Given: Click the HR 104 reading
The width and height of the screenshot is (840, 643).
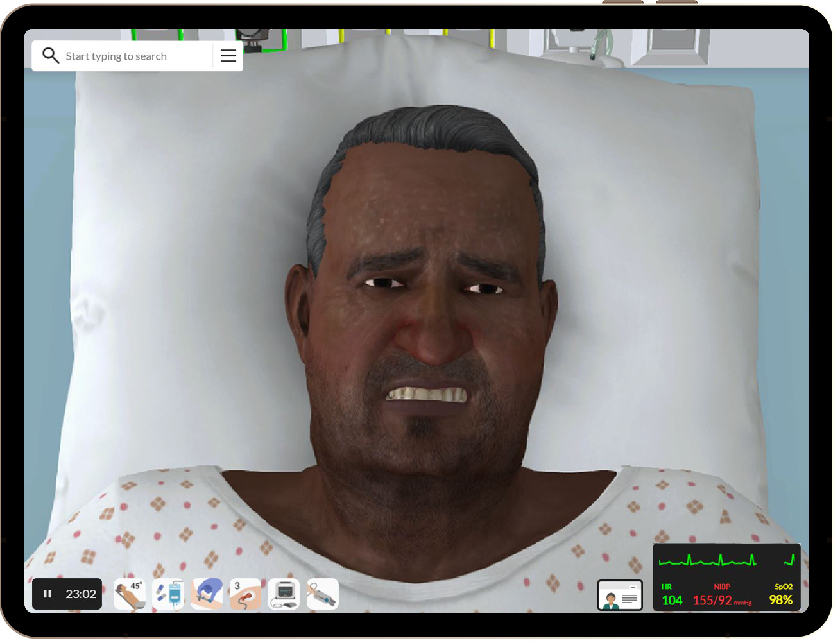Looking at the screenshot, I should (x=672, y=600).
